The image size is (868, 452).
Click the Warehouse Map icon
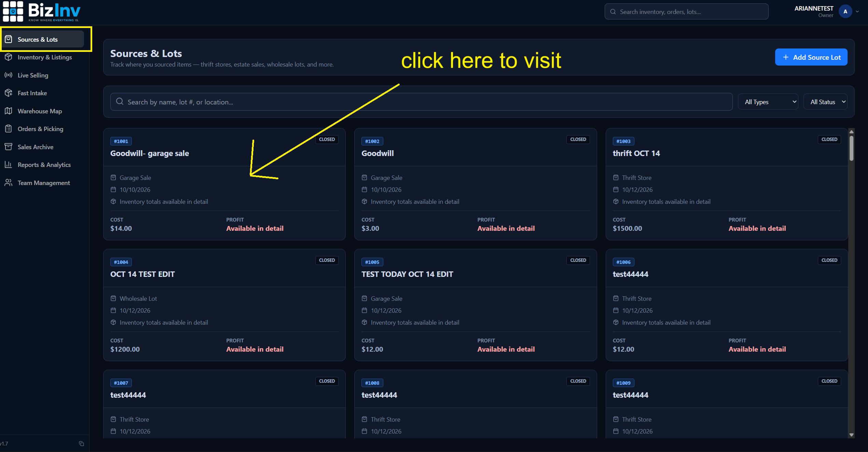(9, 111)
